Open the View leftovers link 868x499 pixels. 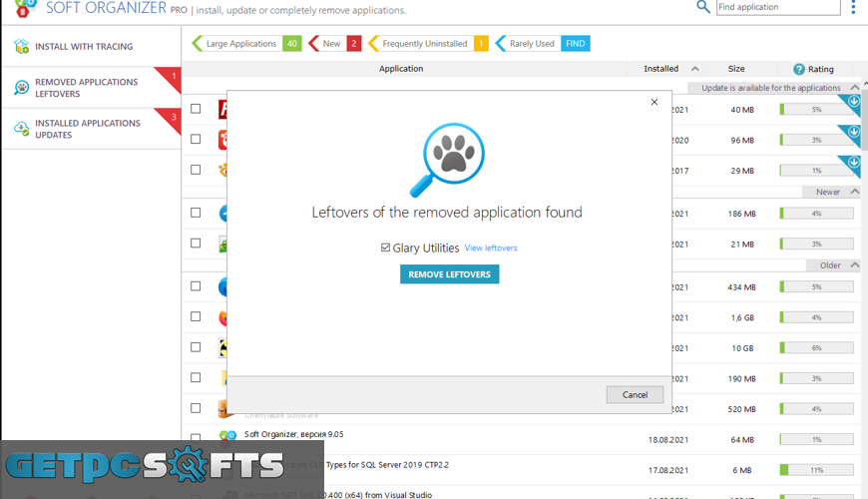491,249
